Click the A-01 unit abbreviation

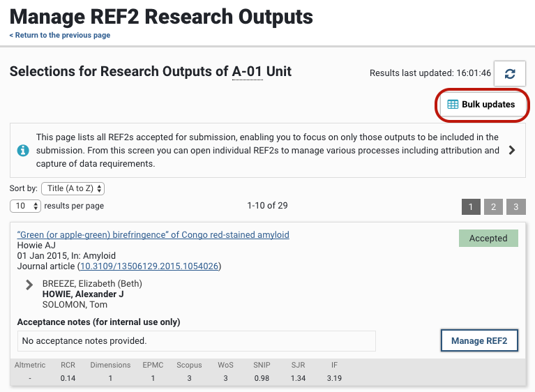click(248, 71)
